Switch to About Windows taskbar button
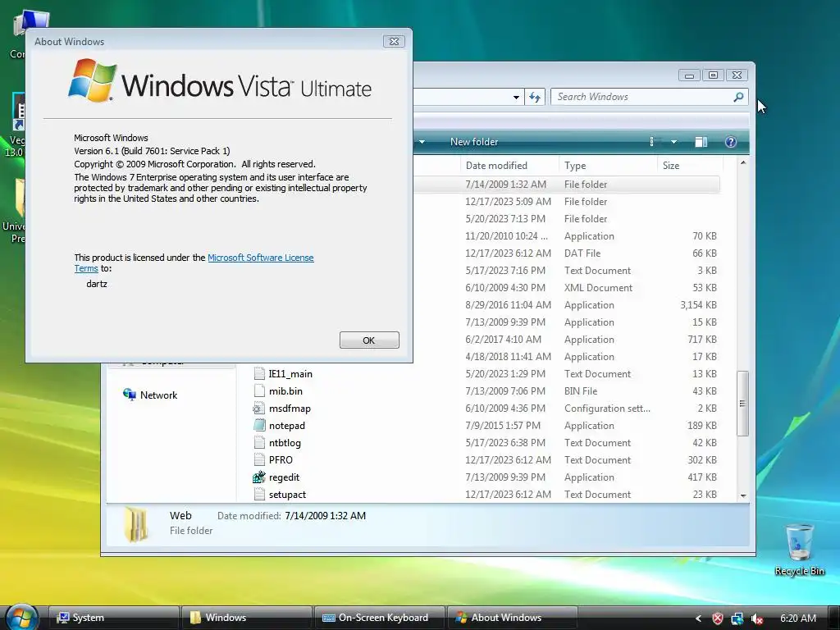This screenshot has width=840, height=630. pyautogui.click(x=512, y=618)
